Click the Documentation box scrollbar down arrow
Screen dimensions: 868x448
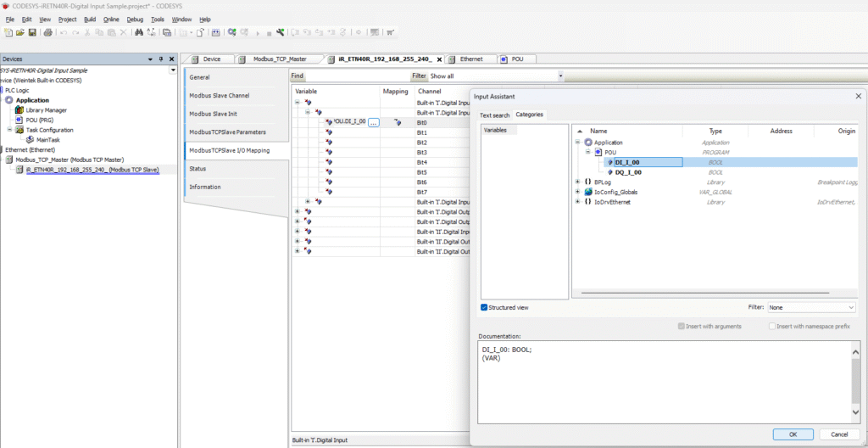pos(855,412)
